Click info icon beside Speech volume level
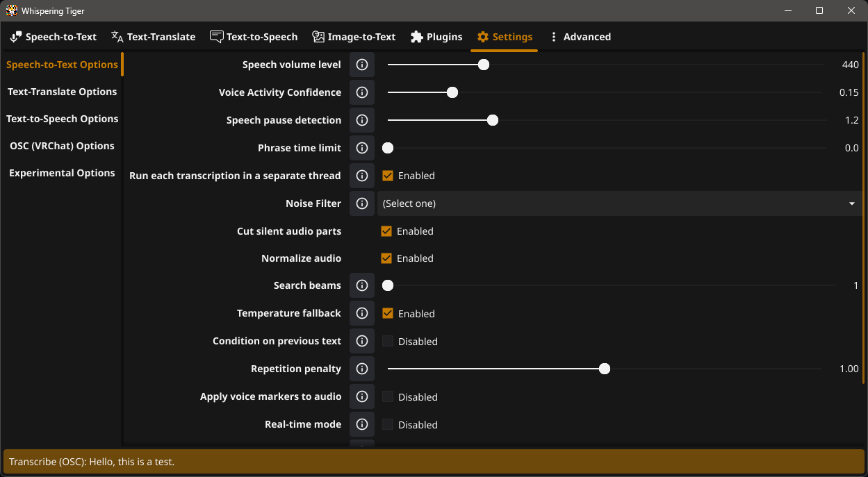Screen dimensions: 868x477 pyautogui.click(x=361, y=65)
